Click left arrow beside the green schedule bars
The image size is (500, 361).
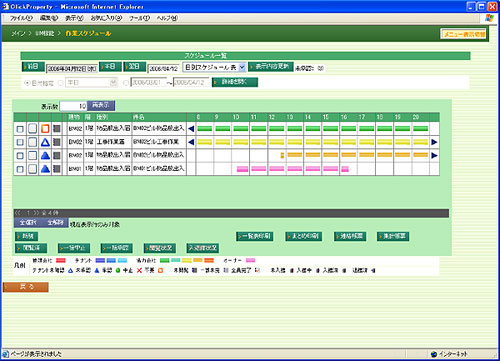191,129
